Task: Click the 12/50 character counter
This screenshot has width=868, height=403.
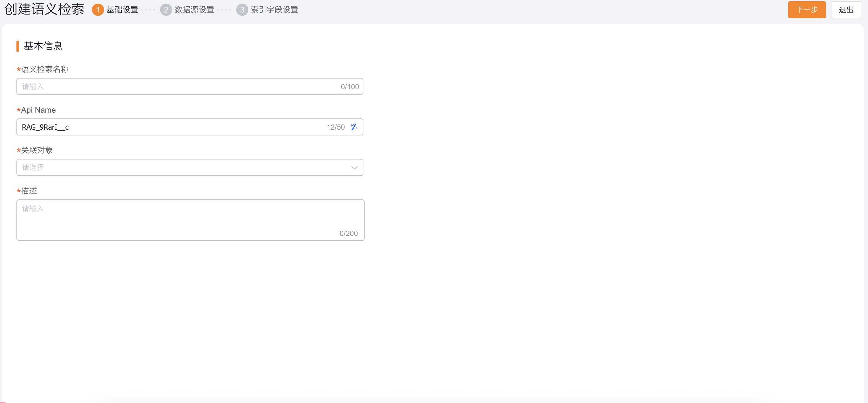Action: 336,127
